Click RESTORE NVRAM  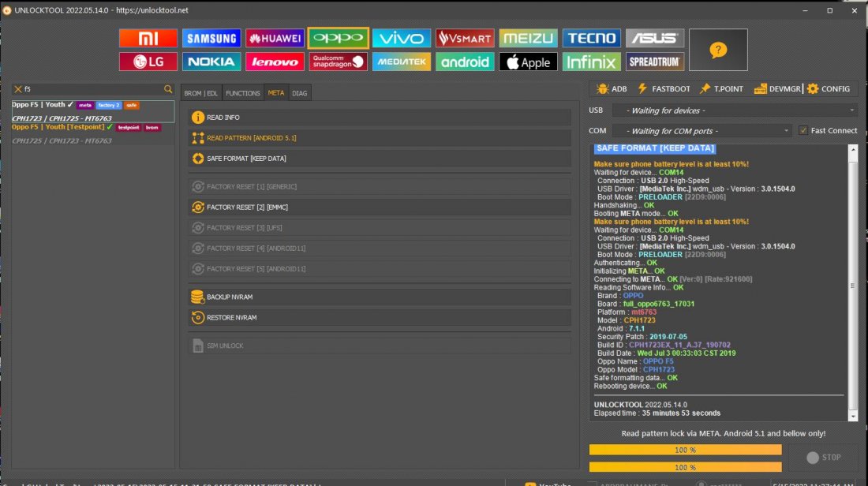pos(380,317)
